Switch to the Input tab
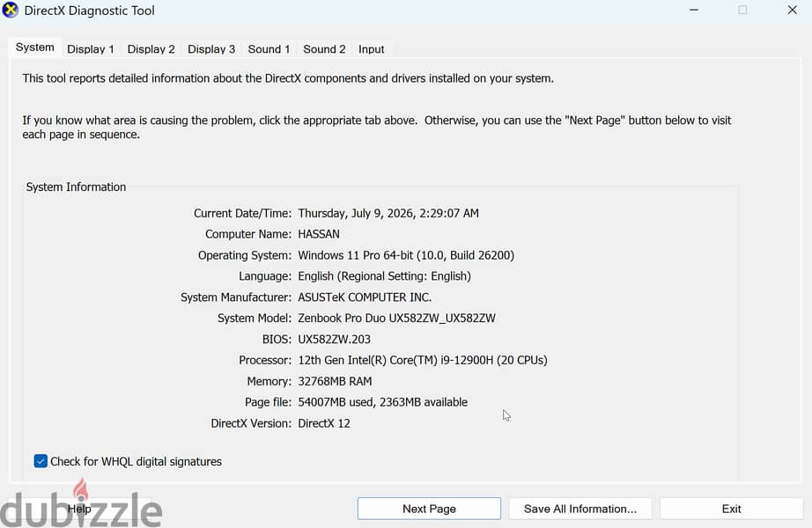The height and width of the screenshot is (528, 812). (372, 49)
